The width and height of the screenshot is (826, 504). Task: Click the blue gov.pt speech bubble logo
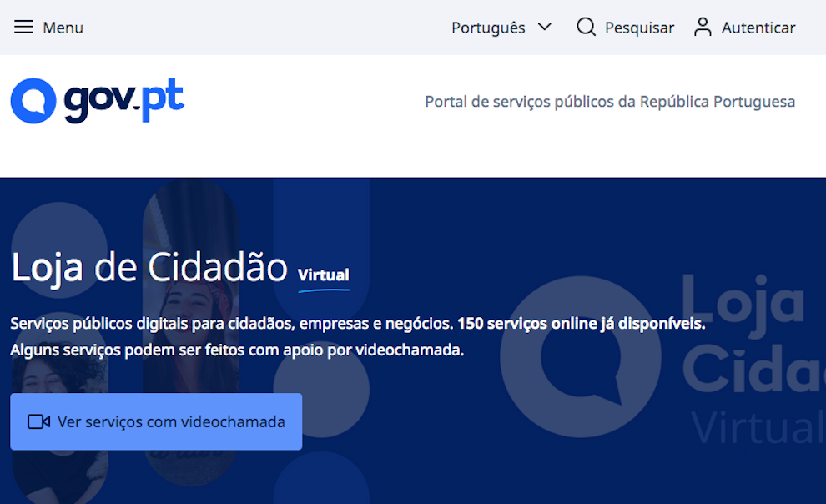(33, 101)
